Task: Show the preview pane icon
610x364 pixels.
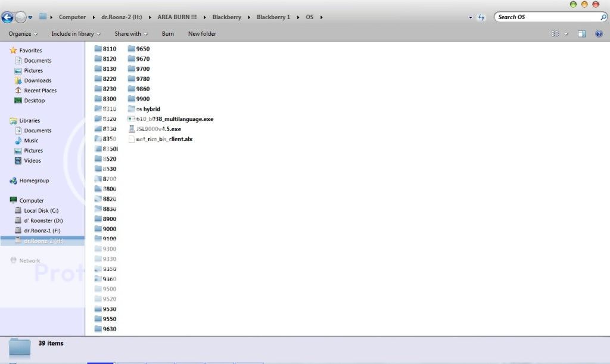Action: [581, 34]
